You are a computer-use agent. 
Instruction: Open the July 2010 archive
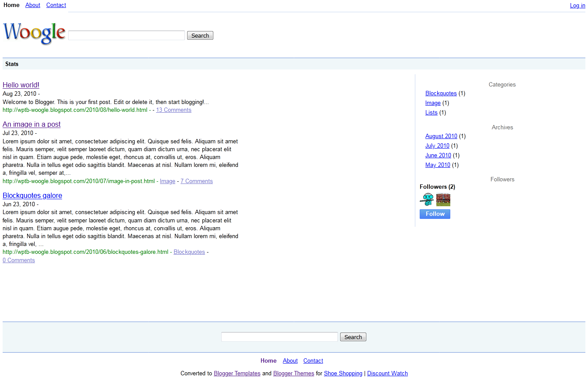point(437,146)
